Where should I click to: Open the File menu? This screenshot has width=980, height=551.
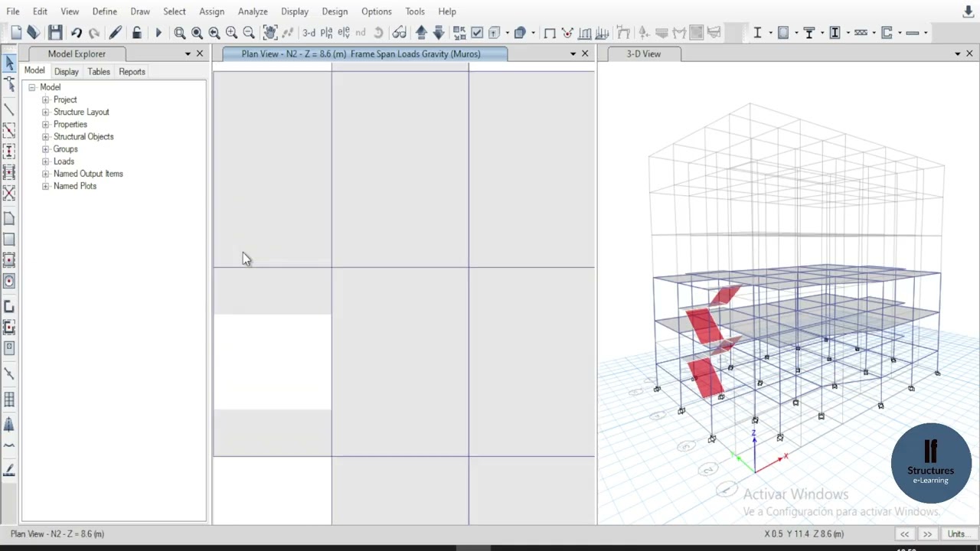coord(13,11)
